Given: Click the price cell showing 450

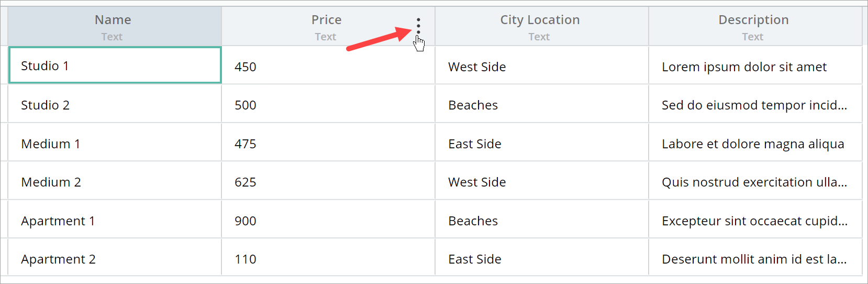Looking at the screenshot, I should 328,67.
